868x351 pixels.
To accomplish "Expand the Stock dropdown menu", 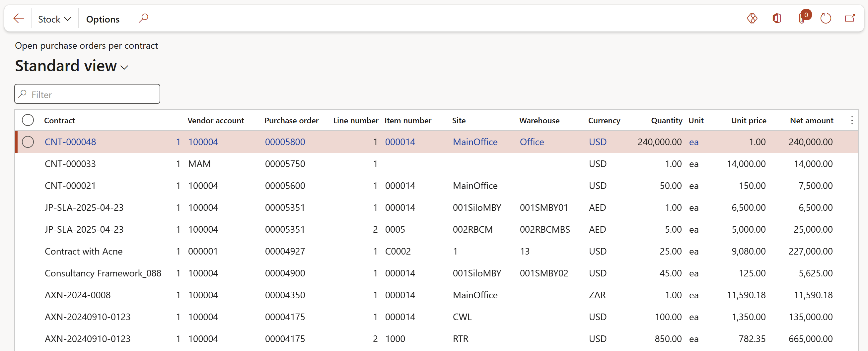I will [x=55, y=19].
